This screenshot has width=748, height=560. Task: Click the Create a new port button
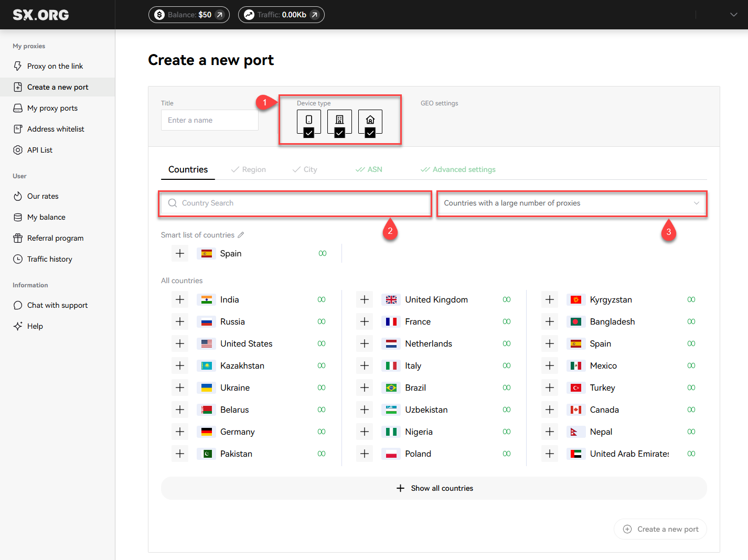[x=660, y=529]
